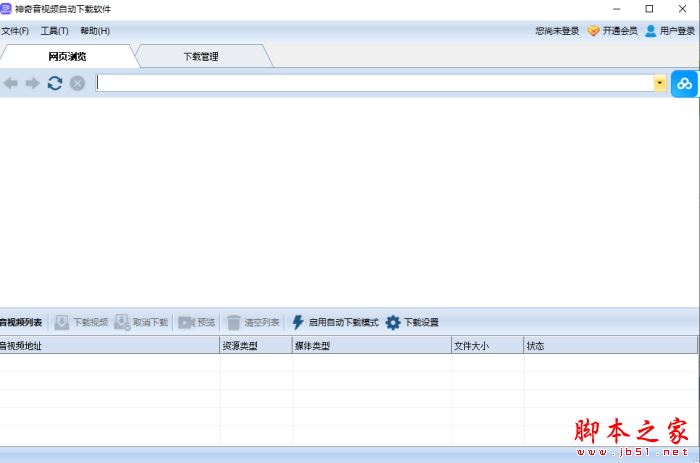Go forward with the forward arrow

coord(33,83)
